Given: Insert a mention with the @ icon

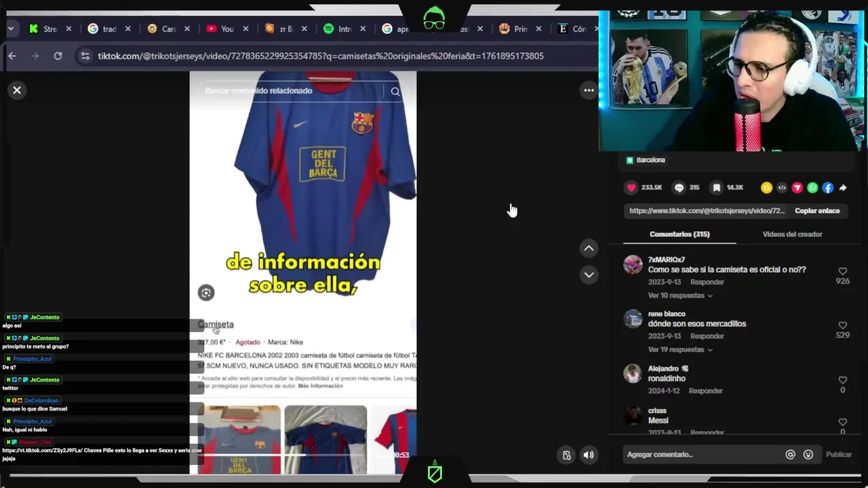Looking at the screenshot, I should pyautogui.click(x=790, y=455).
